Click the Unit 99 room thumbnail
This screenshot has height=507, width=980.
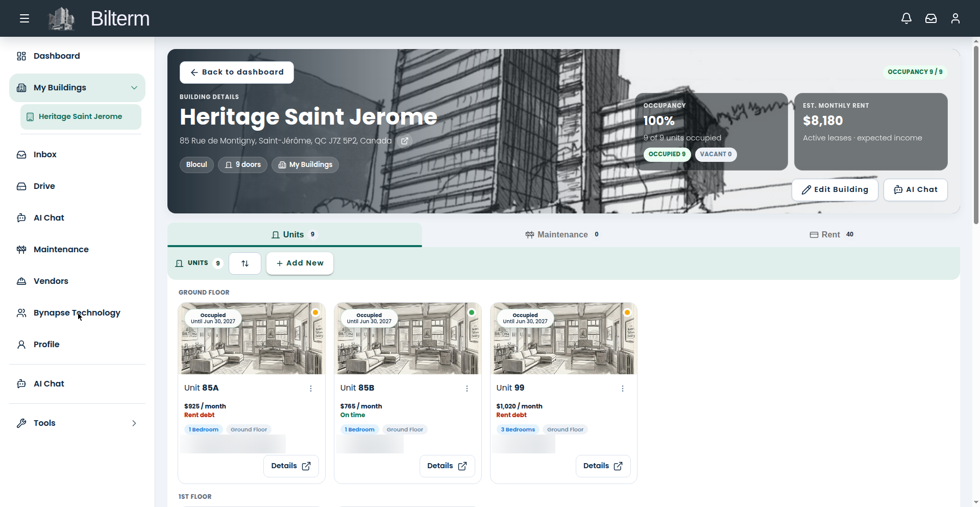[x=563, y=339]
